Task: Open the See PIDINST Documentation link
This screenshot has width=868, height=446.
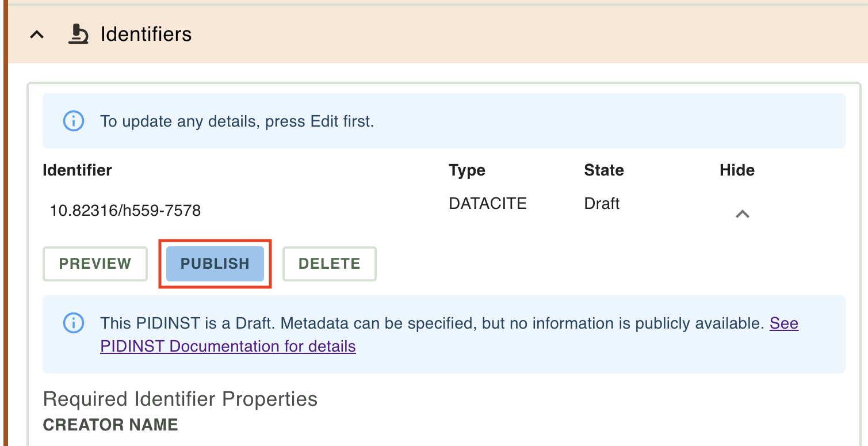Action: pyautogui.click(x=449, y=334)
